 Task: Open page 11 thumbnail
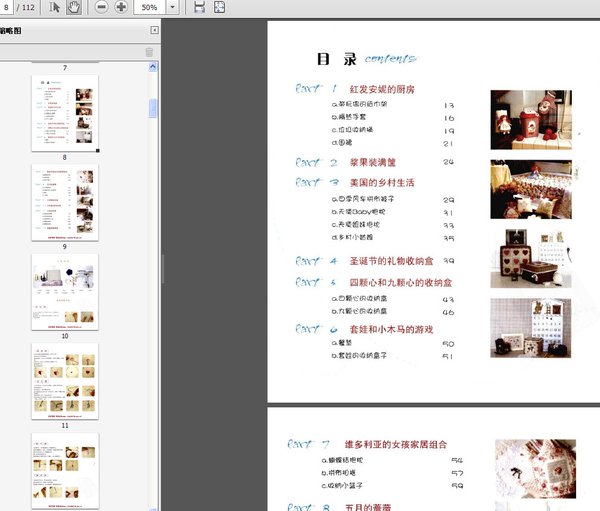pyautogui.click(x=65, y=381)
